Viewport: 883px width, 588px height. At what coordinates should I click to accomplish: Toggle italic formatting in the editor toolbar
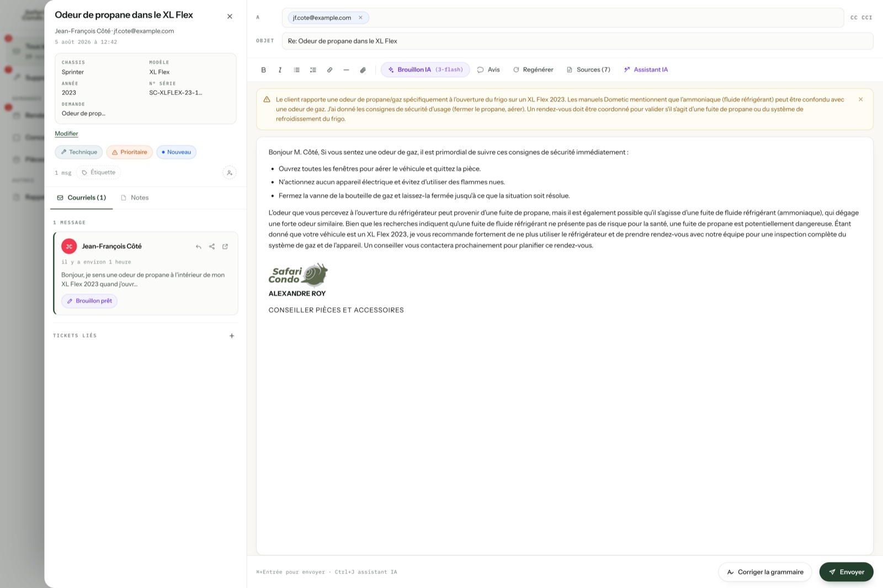[280, 70]
